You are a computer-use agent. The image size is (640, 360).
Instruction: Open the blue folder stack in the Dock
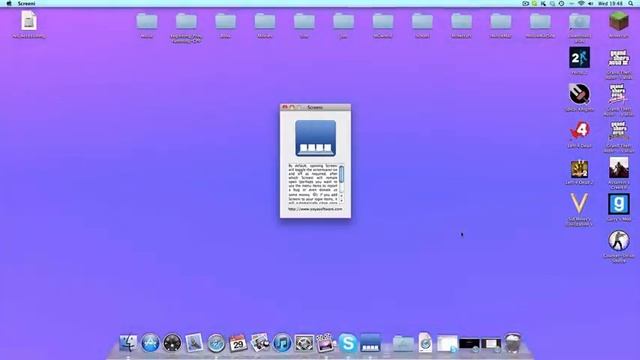click(403, 344)
